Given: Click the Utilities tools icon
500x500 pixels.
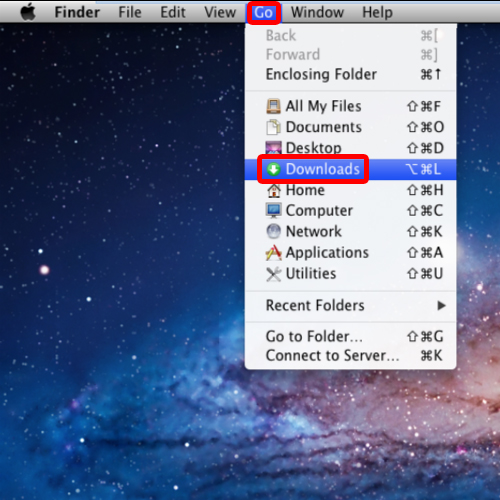Looking at the screenshot, I should [273, 274].
